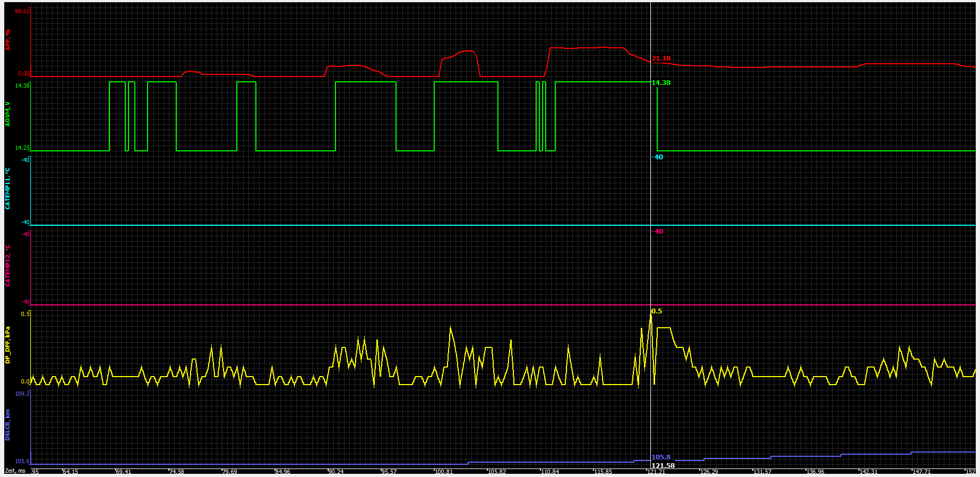This screenshot has height=477, width=980.
Task: Click the white 121.58 cursor time readout
Action: pos(663,466)
